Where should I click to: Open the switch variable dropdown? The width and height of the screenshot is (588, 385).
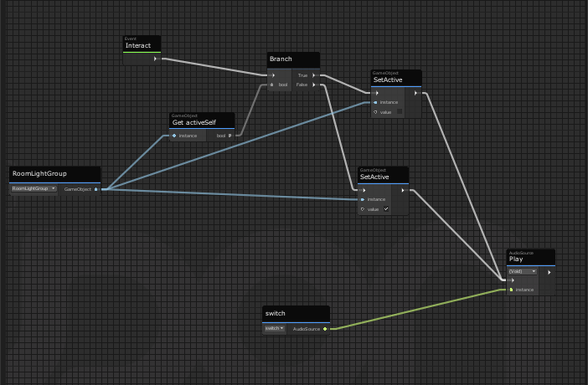(273, 329)
